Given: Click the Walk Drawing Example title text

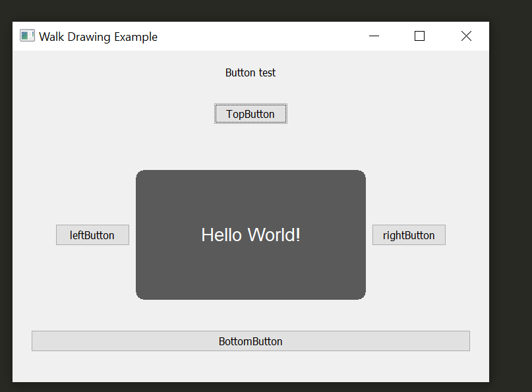Looking at the screenshot, I should point(98,37).
